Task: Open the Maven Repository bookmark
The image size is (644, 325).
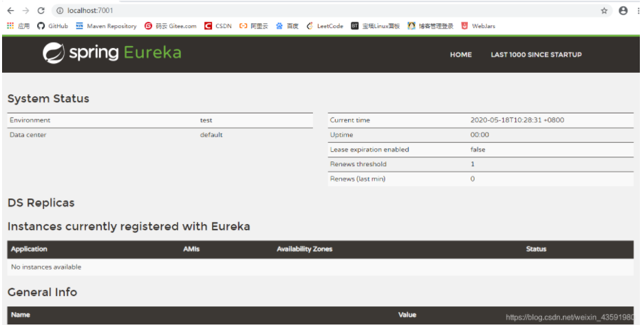Action: pos(106,26)
